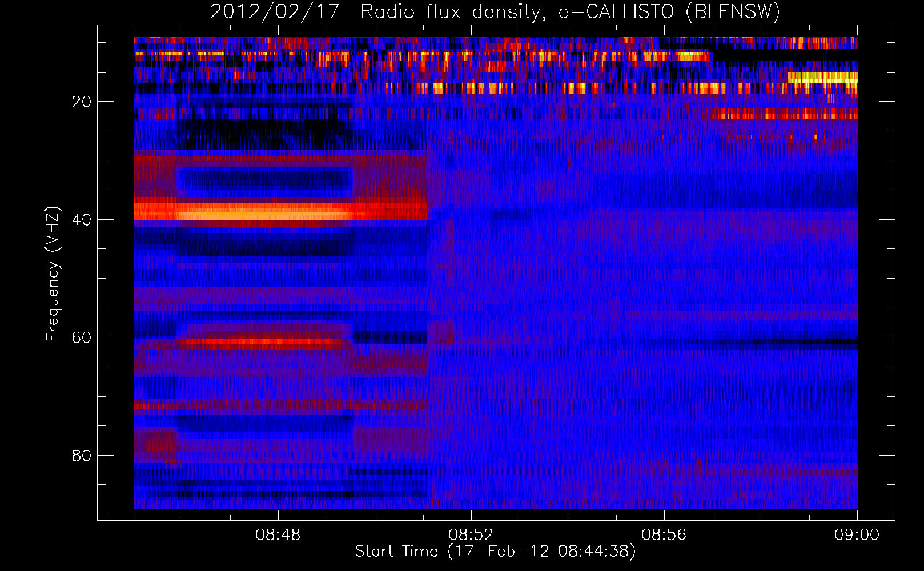The width and height of the screenshot is (924, 571).
Task: Click the bright yellow band near 40 MHz
Action: click(x=265, y=215)
